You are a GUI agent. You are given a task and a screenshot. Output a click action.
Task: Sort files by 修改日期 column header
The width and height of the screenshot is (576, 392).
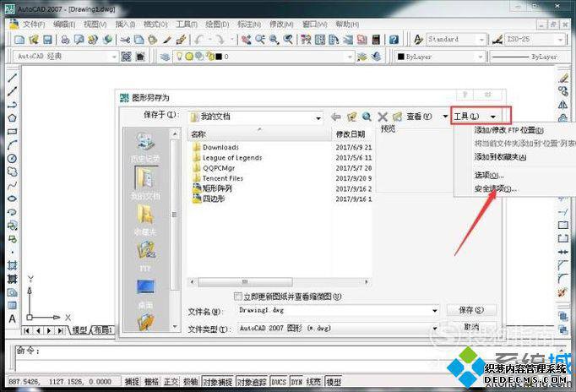[352, 134]
